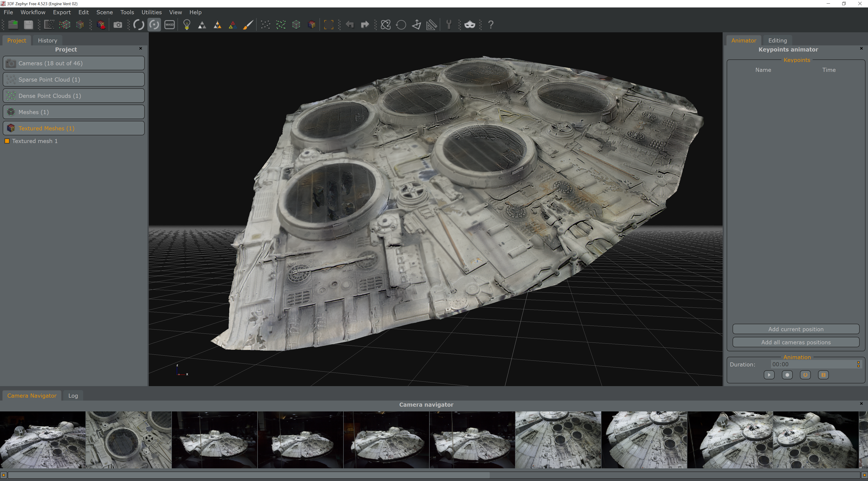Expand Sparse Point Cloud (1) section
Image resolution: width=868 pixels, height=481 pixels.
pos(74,80)
